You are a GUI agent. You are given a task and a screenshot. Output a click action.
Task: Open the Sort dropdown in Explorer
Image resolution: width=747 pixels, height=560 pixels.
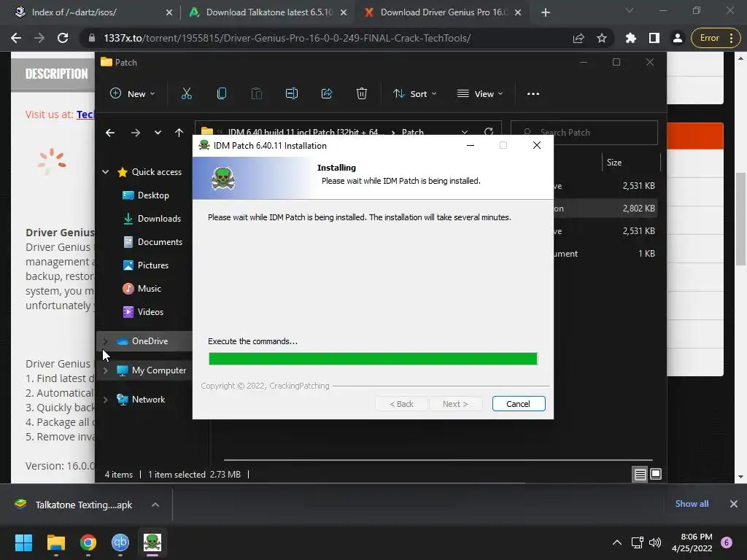click(414, 94)
